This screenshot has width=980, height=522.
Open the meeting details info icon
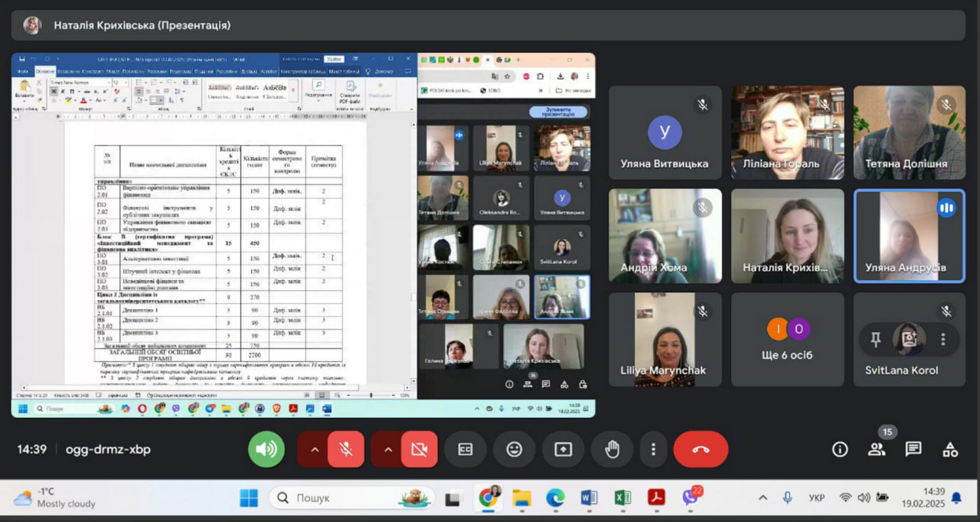[x=840, y=449]
